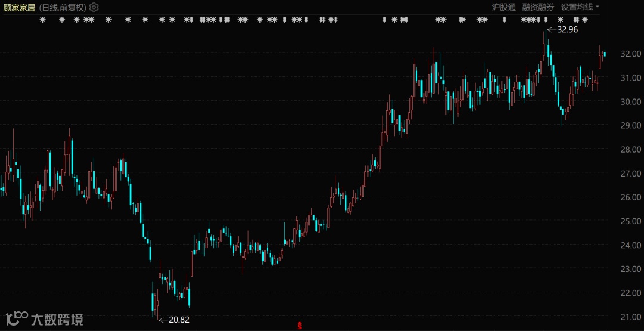The image size is (644, 331).
Task: Select the 顾家家居 stock name
Action: (x=19, y=7)
